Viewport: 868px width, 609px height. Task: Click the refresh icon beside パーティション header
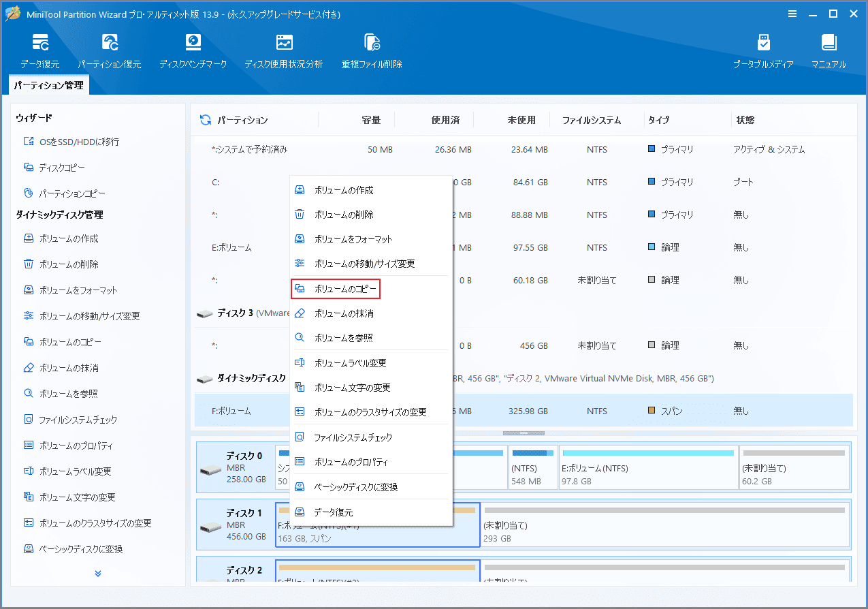click(x=205, y=120)
